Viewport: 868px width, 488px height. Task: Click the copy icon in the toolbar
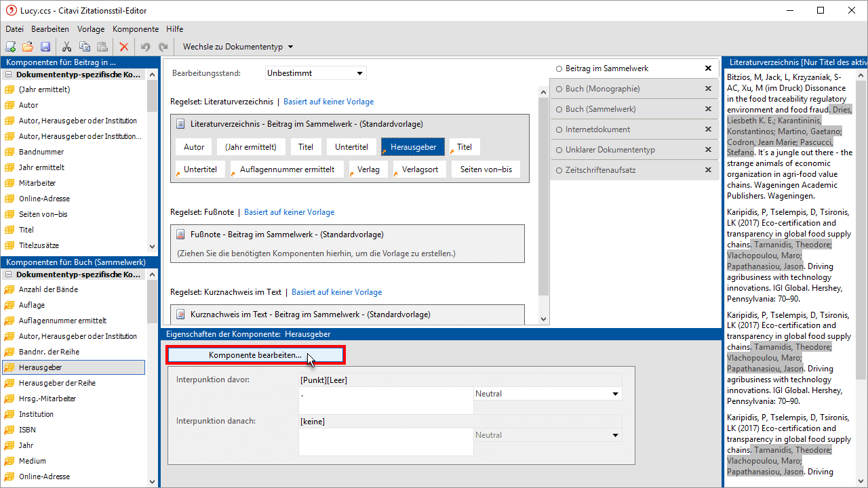(x=85, y=47)
